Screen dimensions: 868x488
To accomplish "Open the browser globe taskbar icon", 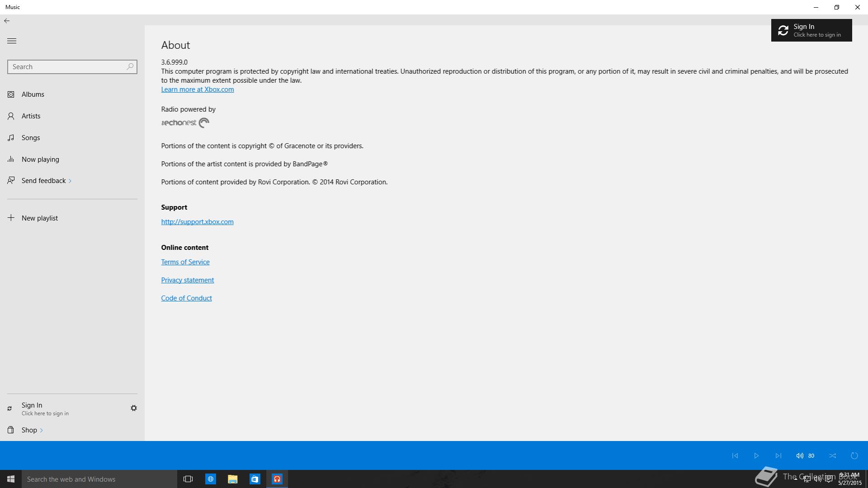I will [x=211, y=479].
